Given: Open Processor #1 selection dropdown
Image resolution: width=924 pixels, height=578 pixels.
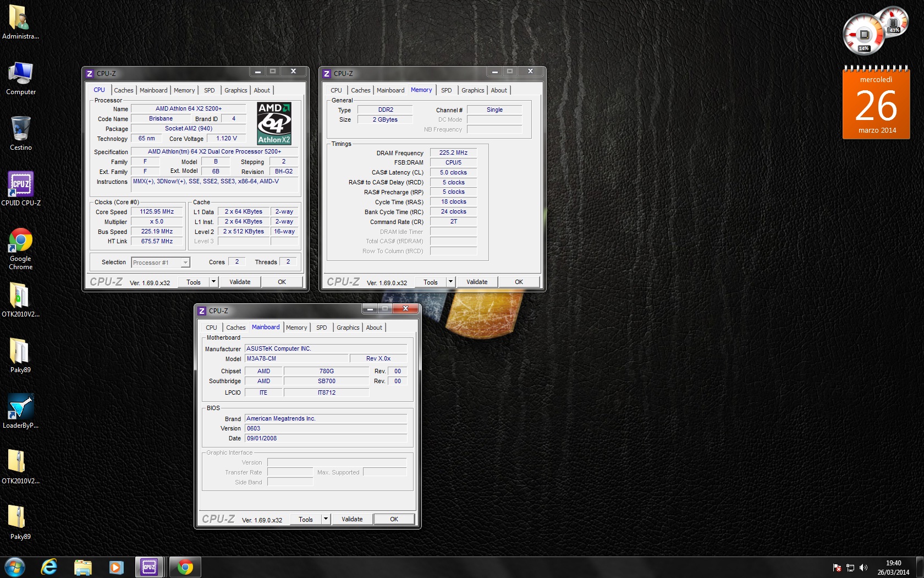Looking at the screenshot, I should click(161, 263).
